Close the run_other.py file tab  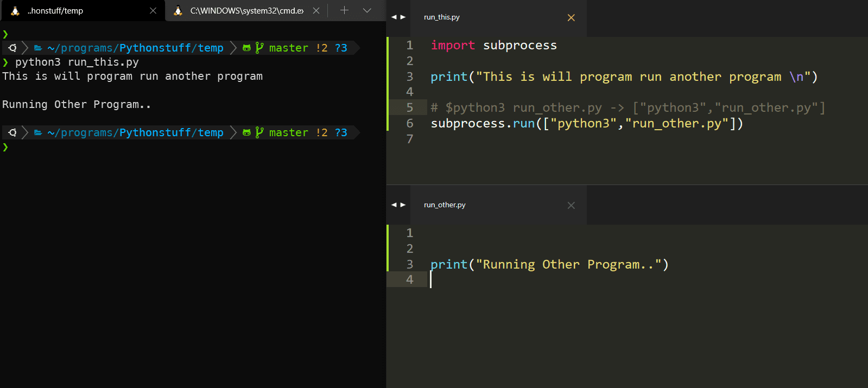(x=571, y=205)
